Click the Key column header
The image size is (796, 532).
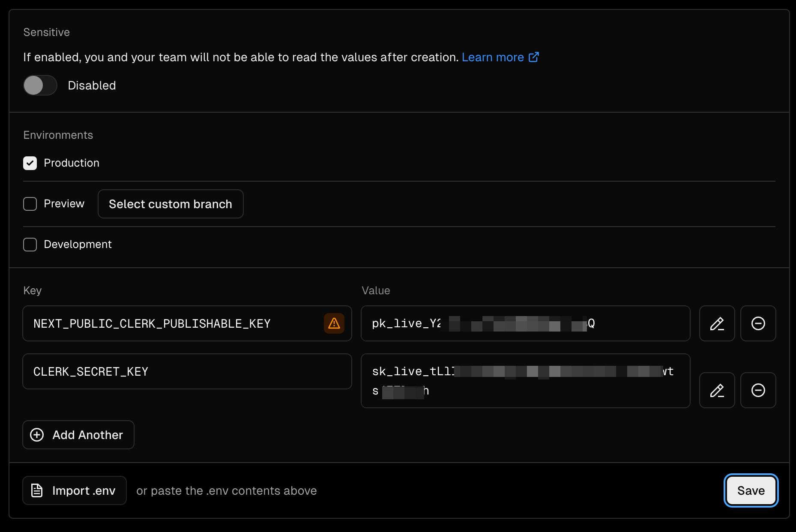click(x=33, y=290)
